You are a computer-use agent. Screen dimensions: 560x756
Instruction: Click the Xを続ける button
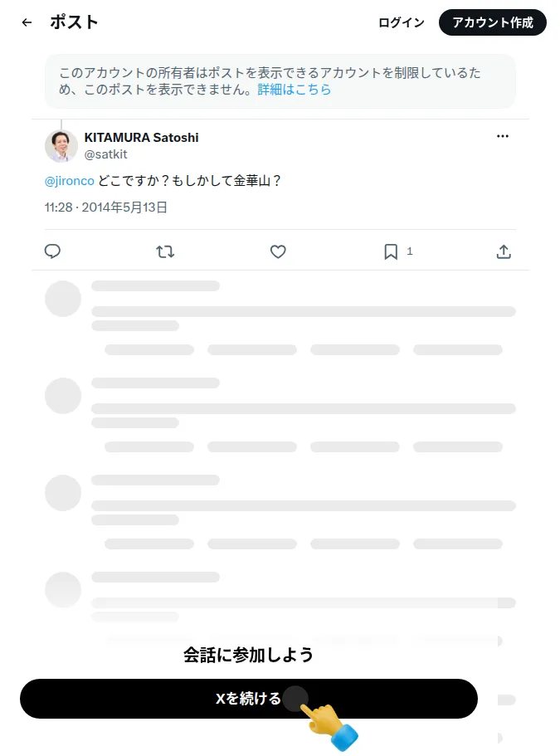[249, 699]
